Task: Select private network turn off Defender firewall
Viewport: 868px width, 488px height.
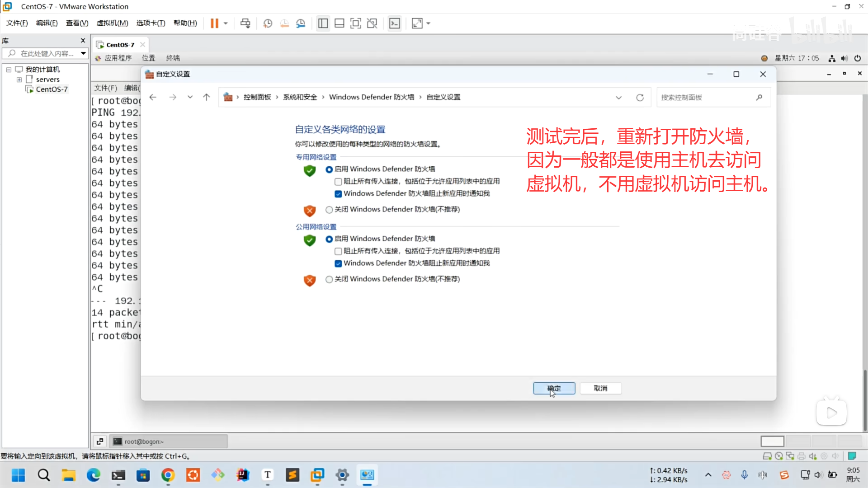Action: pyautogui.click(x=329, y=210)
